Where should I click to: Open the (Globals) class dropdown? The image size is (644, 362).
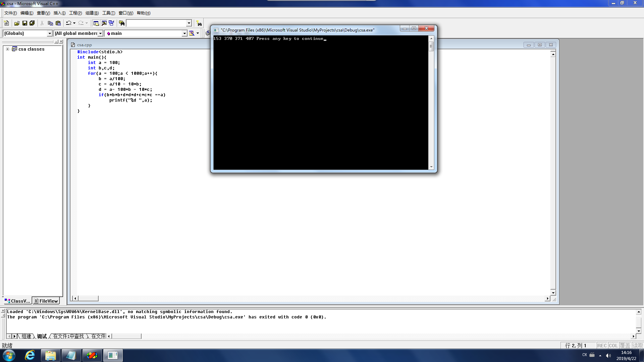pyautogui.click(x=50, y=33)
